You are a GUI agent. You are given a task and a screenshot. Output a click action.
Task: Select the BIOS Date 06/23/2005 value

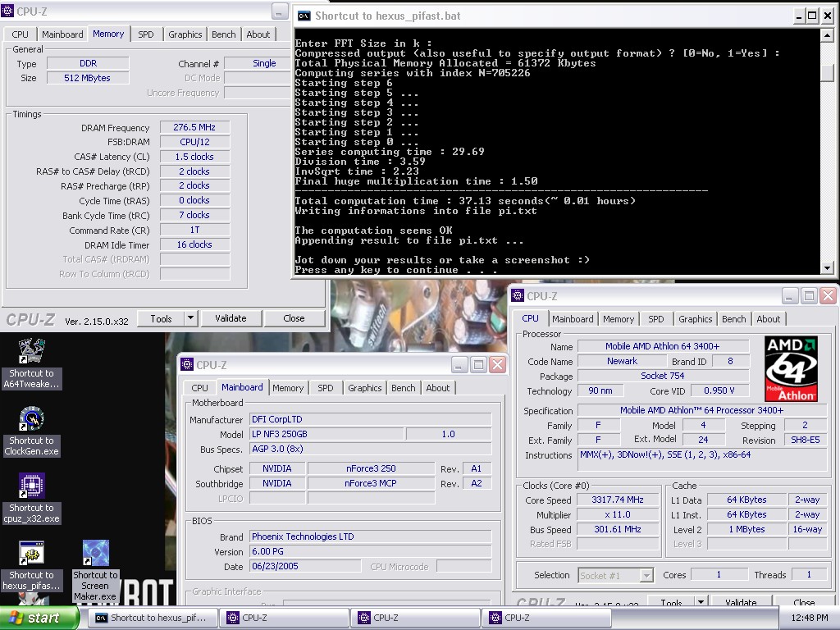[305, 566]
